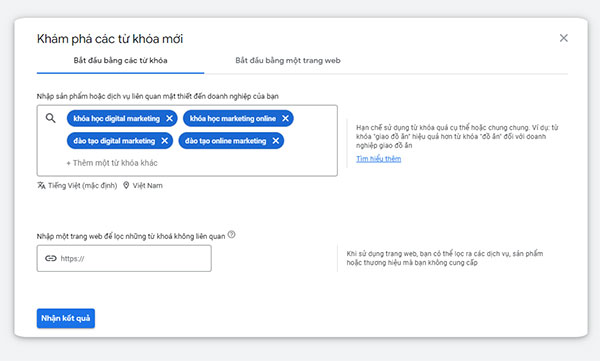Viewport: 600px width, 361px height.
Task: Click the language translate icon
Action: tap(41, 185)
